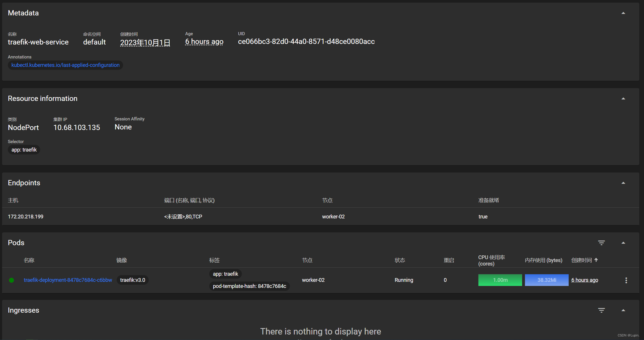This screenshot has height=340, width=644.
Task: Collapse the Endpoints section arrow
Action: point(623,183)
